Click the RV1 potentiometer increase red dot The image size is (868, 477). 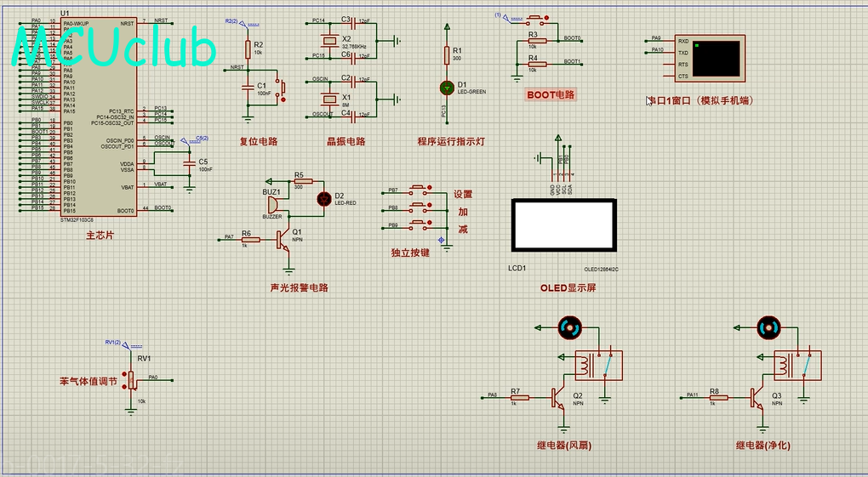[124, 375]
